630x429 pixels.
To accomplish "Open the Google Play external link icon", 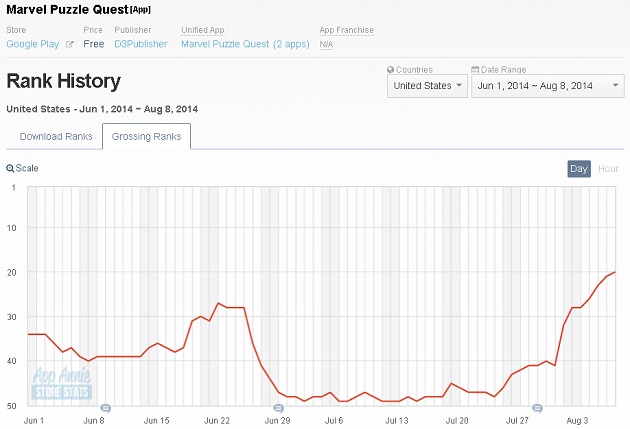I will [x=70, y=44].
